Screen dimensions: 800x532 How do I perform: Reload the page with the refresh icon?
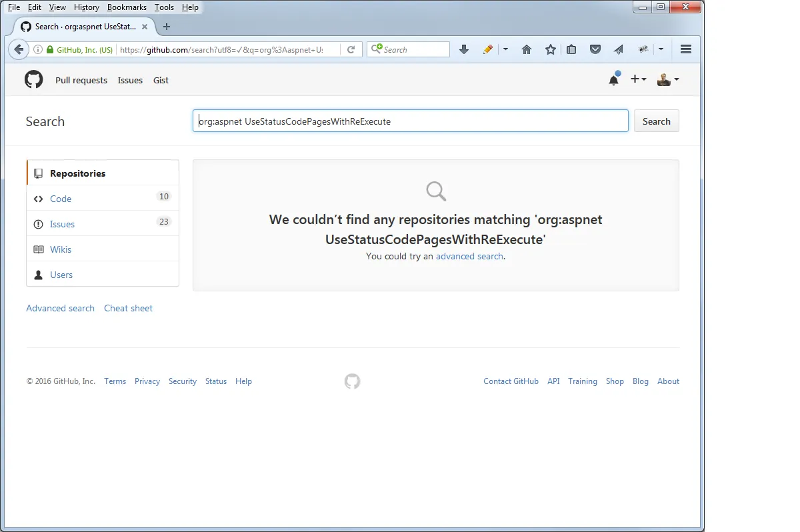(x=351, y=49)
